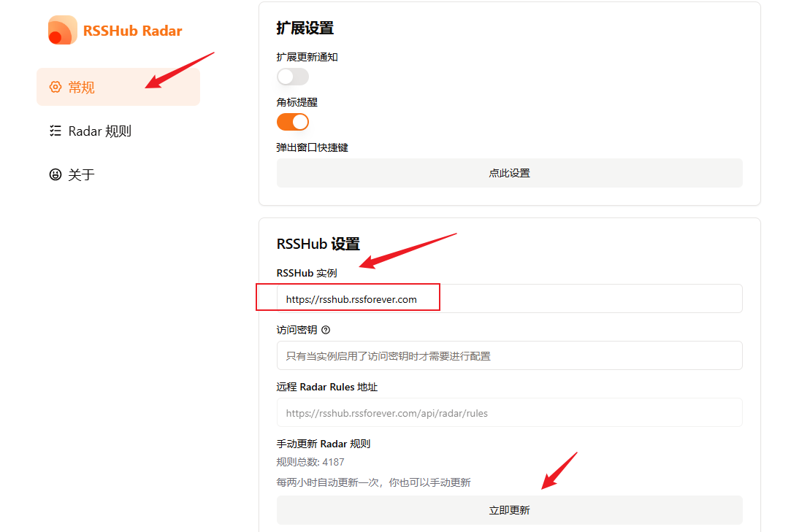
Task: Click the 立即更新 button
Action: point(510,510)
